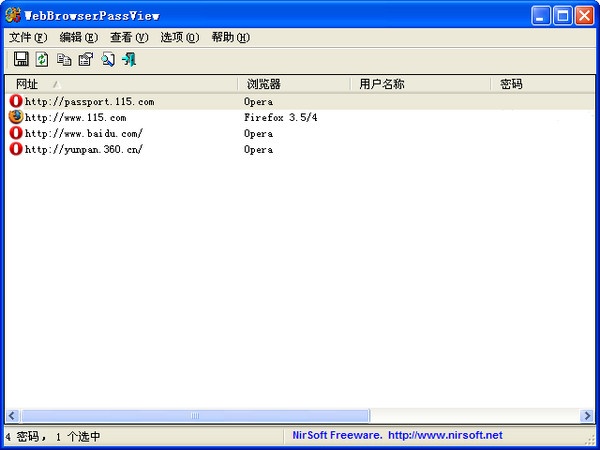Viewport: 600px width, 450px height.
Task: Click the Copy selected items icon
Action: click(64, 59)
